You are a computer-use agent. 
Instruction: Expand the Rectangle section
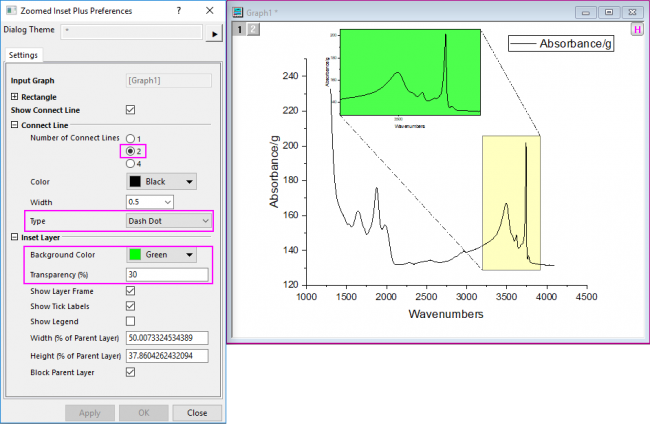click(14, 96)
